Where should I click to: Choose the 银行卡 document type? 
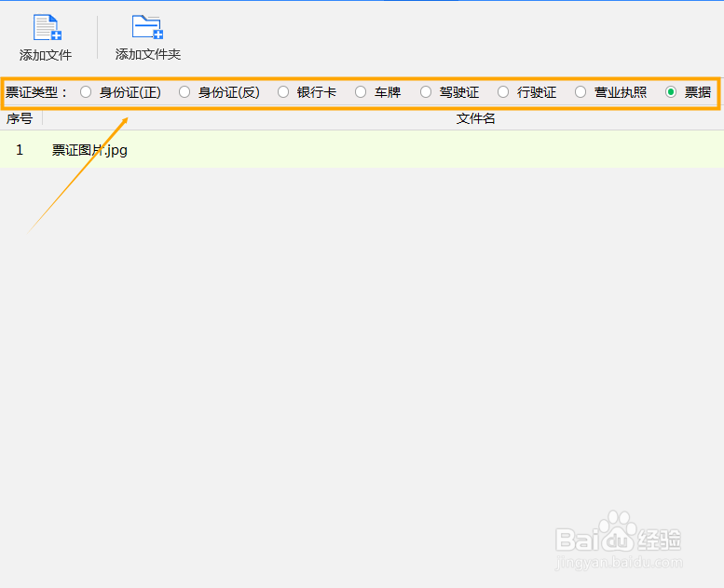[x=283, y=92]
